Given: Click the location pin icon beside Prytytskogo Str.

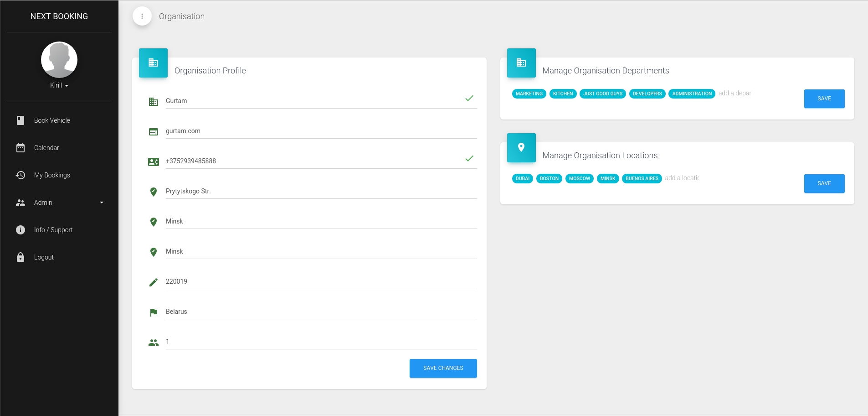Looking at the screenshot, I should 154,192.
